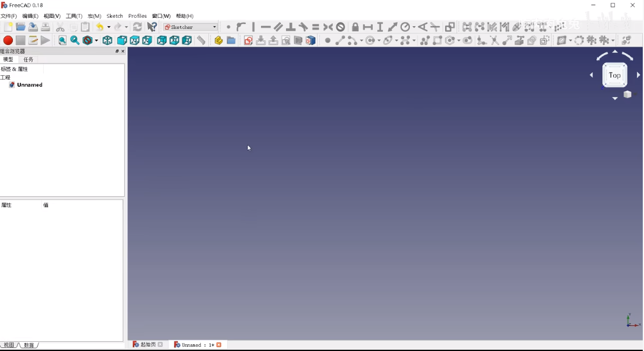The width and height of the screenshot is (644, 351).
Task: Apply the angle constraint
Action: [422, 27]
